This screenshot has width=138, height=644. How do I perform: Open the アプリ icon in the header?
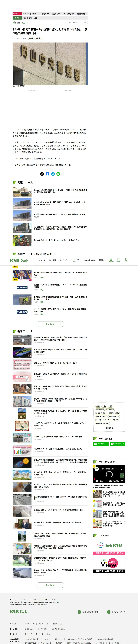(x=126, y=260)
